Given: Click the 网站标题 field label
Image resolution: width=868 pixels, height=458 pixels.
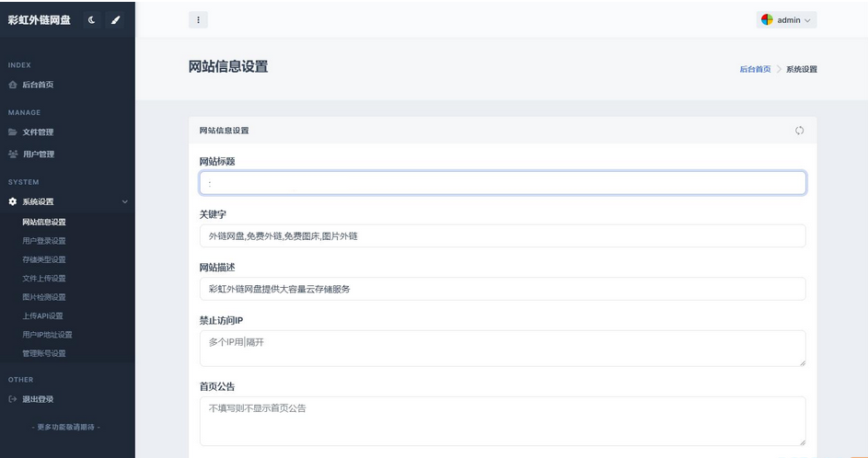Looking at the screenshot, I should point(217,162).
